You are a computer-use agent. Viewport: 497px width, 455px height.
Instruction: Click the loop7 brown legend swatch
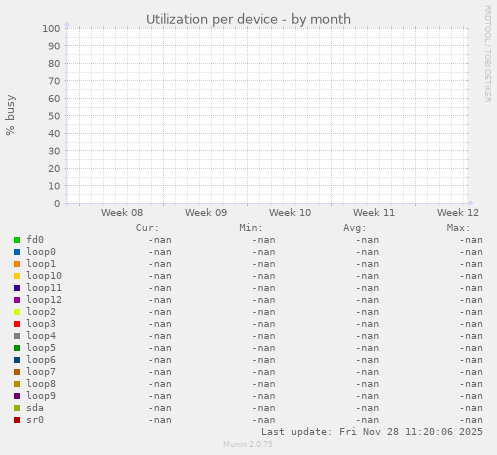click(17, 372)
